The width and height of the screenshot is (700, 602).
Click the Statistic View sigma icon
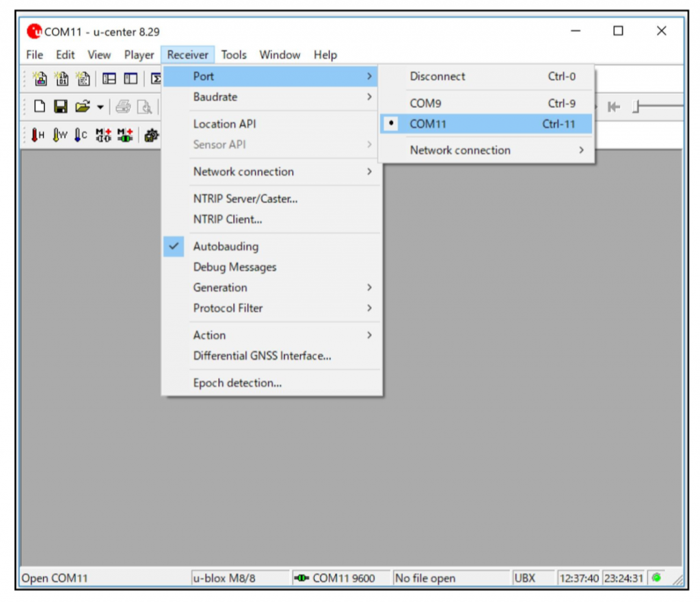(x=156, y=79)
